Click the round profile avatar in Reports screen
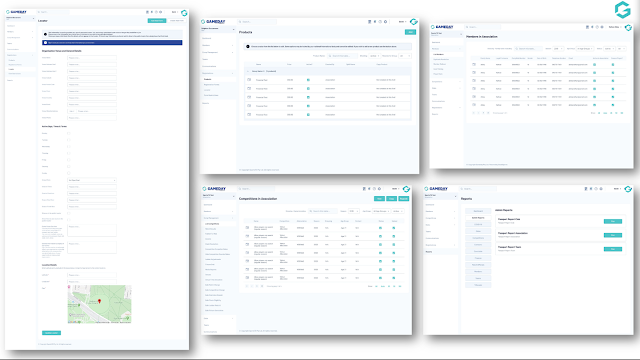Viewport: 640px width, 360px height. pos(628,189)
